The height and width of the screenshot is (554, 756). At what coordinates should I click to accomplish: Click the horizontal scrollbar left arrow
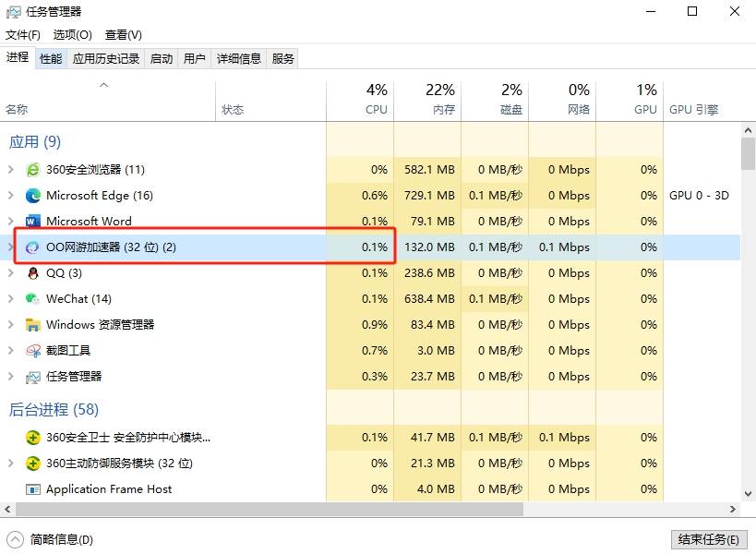coord(7,509)
